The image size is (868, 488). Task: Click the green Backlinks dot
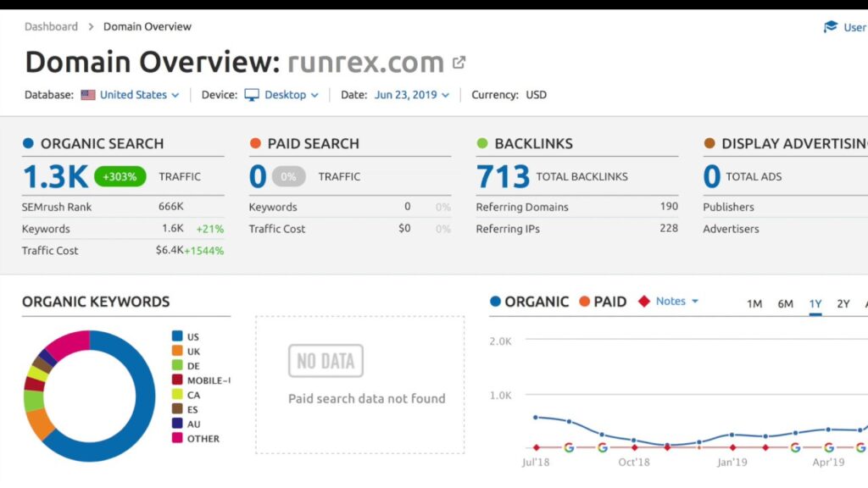482,143
